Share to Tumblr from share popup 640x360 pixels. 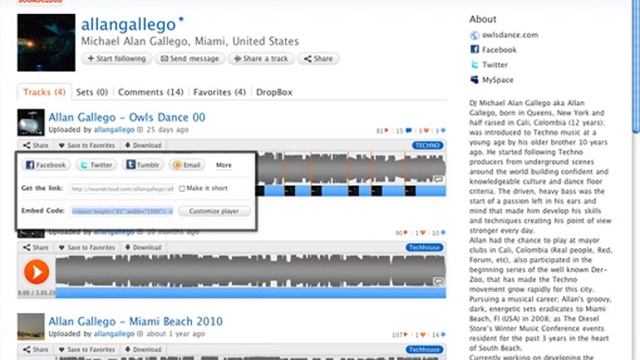click(143, 165)
